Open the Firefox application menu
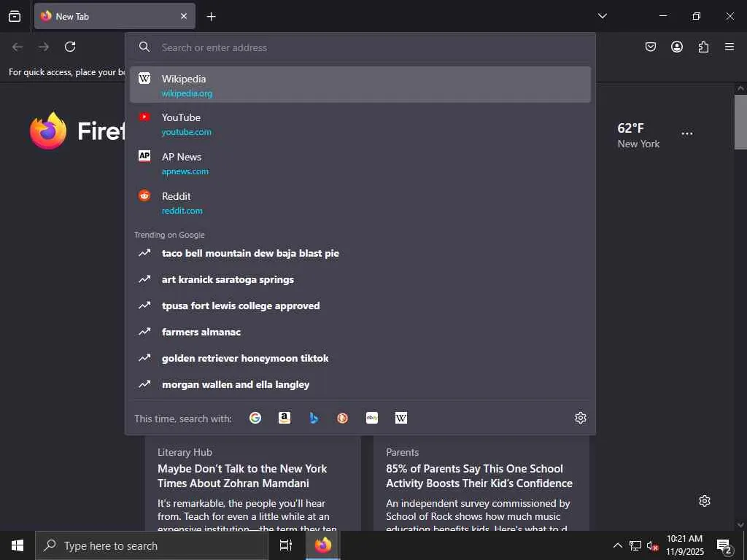 click(729, 47)
